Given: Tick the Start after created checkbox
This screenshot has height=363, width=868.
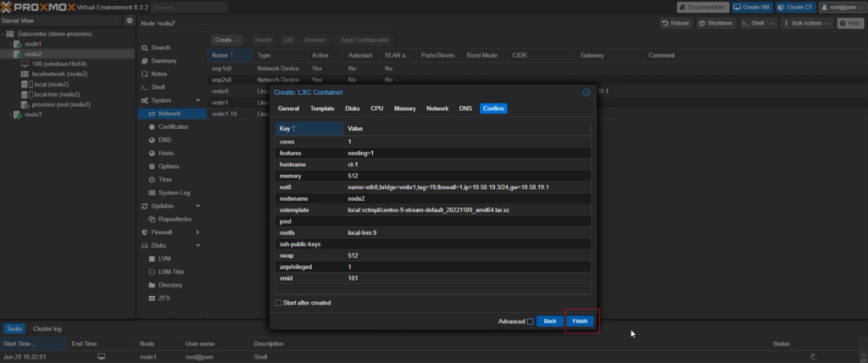Looking at the screenshot, I should (x=278, y=303).
